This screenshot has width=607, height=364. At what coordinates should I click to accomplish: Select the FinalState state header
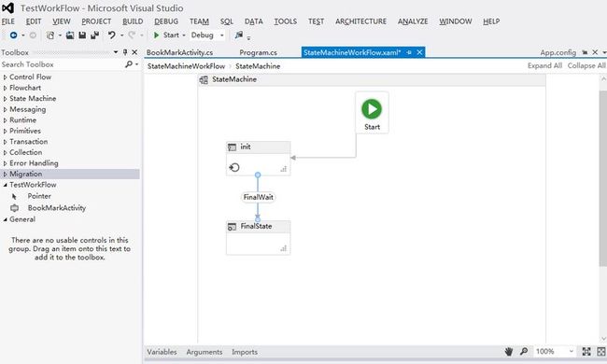click(258, 226)
